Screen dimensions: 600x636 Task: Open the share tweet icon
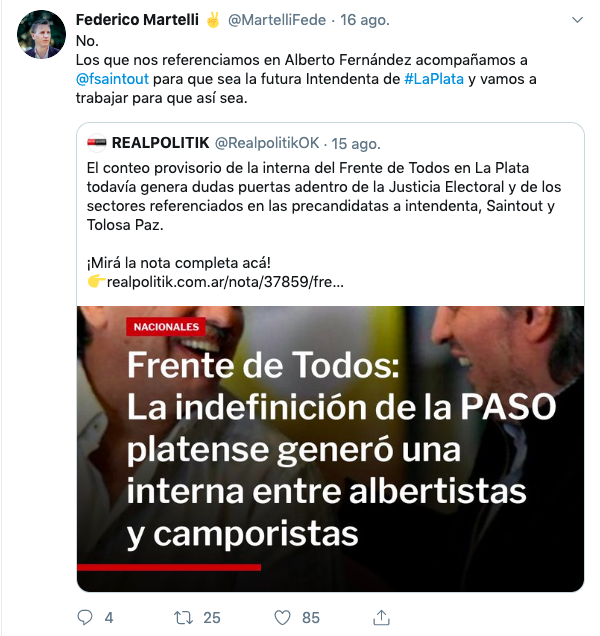tap(381, 617)
